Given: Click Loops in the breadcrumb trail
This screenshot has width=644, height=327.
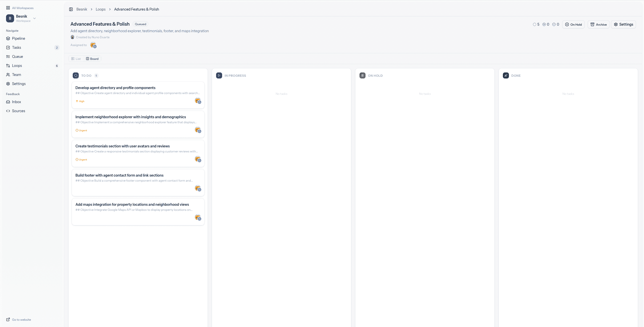Looking at the screenshot, I should [x=101, y=9].
